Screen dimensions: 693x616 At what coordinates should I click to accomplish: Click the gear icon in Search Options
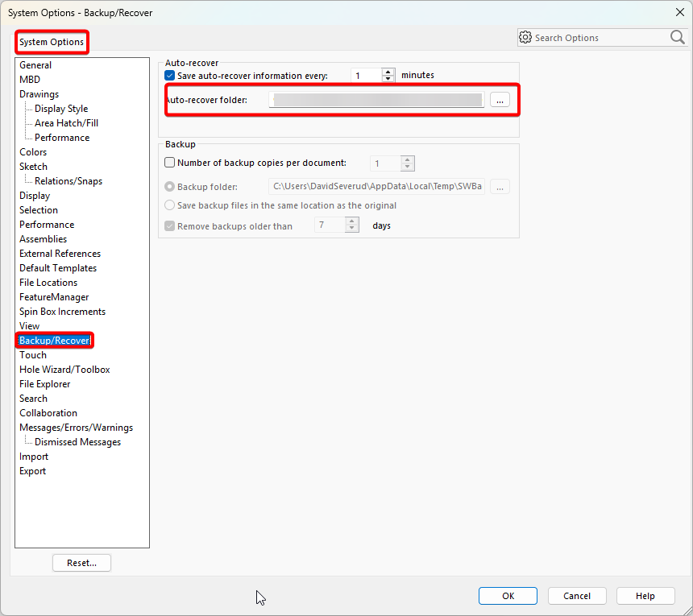pyautogui.click(x=525, y=38)
